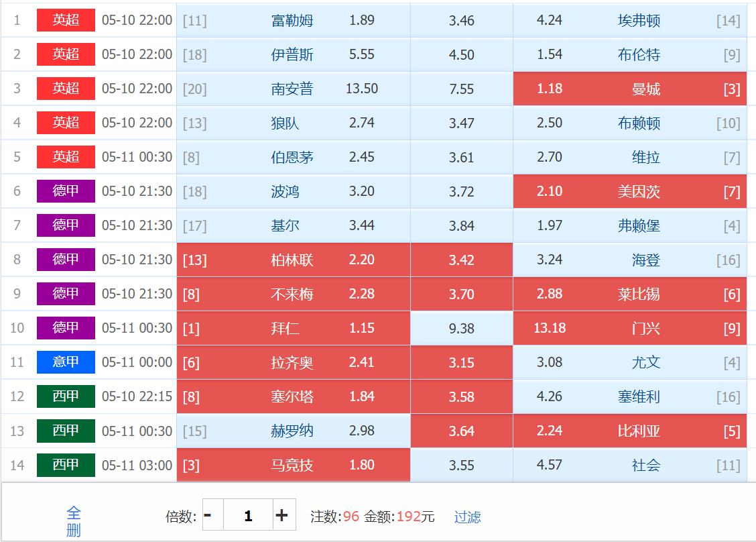Click the 意甲 league tag in row 11

tap(66, 362)
